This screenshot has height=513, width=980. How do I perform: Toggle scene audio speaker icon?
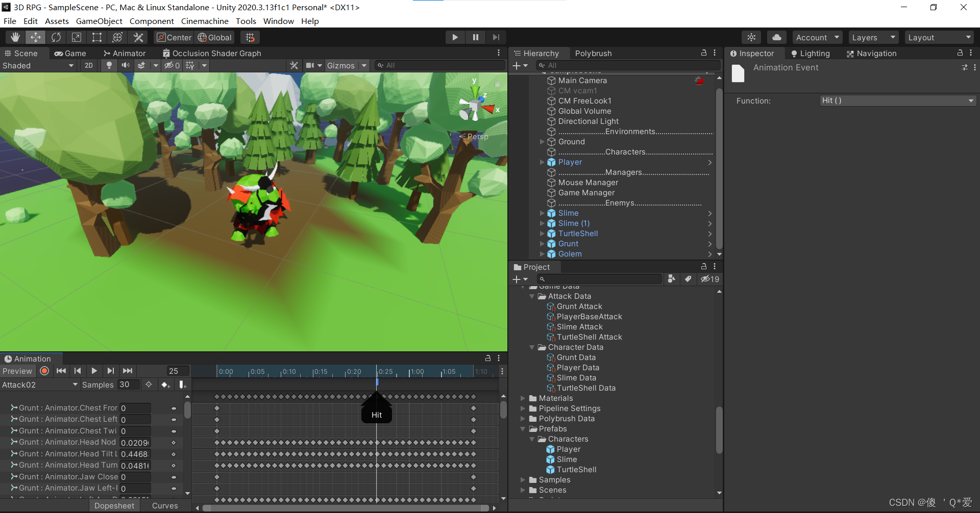pos(125,65)
